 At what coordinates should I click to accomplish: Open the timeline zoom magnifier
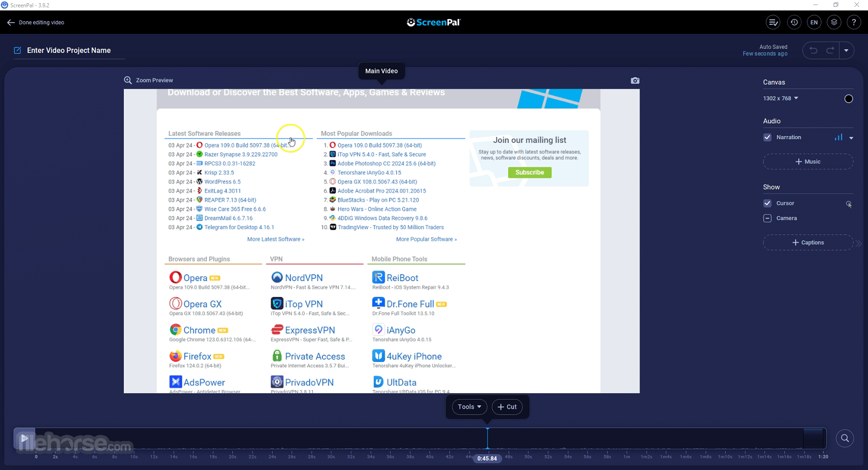tap(845, 438)
